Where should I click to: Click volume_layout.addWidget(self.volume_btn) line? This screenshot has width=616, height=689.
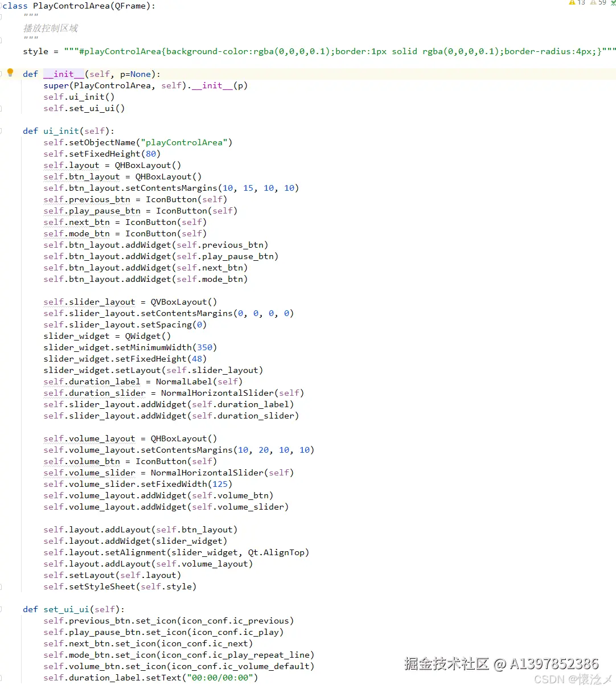[x=158, y=495]
